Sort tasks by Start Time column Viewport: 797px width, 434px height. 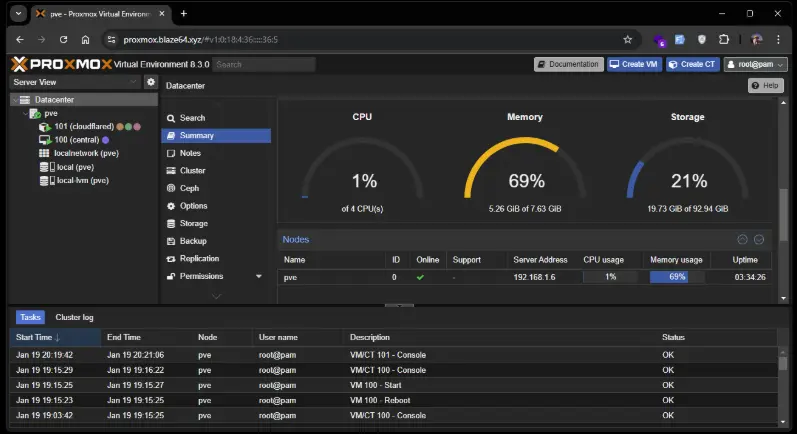pyautogui.click(x=55, y=337)
